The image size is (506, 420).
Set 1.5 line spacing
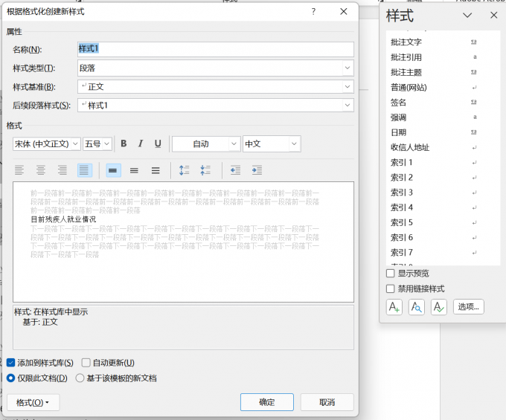coord(134,170)
